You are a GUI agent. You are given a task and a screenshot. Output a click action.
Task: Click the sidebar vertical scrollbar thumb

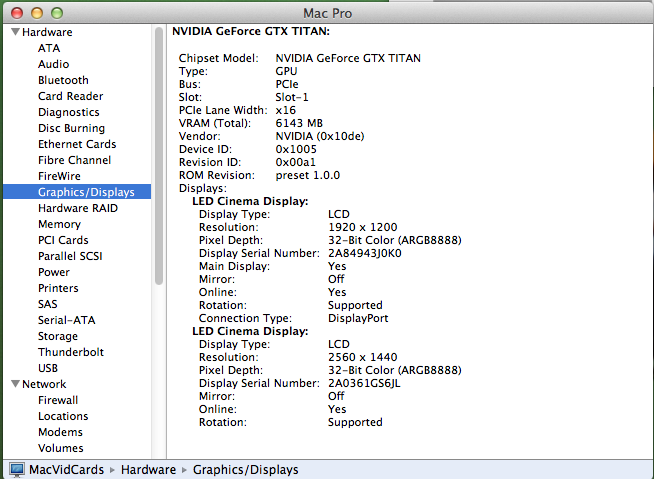[x=158, y=156]
